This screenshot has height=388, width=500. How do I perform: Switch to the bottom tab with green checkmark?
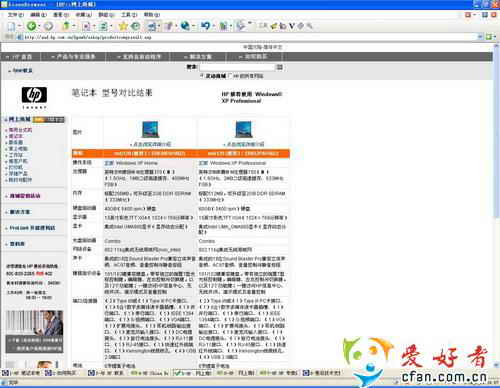pos(193,373)
